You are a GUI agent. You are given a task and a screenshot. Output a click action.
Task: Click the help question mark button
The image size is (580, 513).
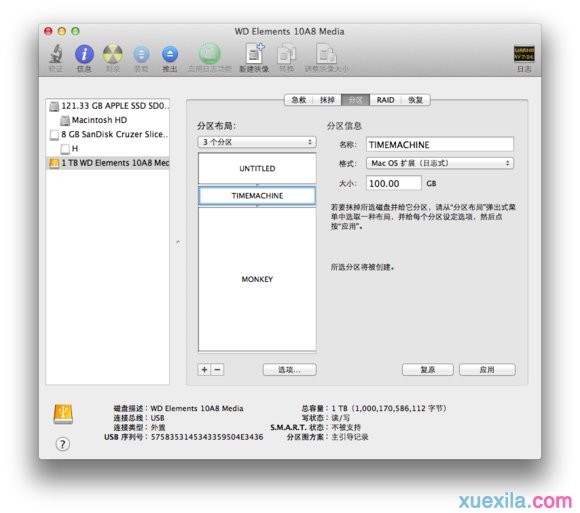coord(63,444)
